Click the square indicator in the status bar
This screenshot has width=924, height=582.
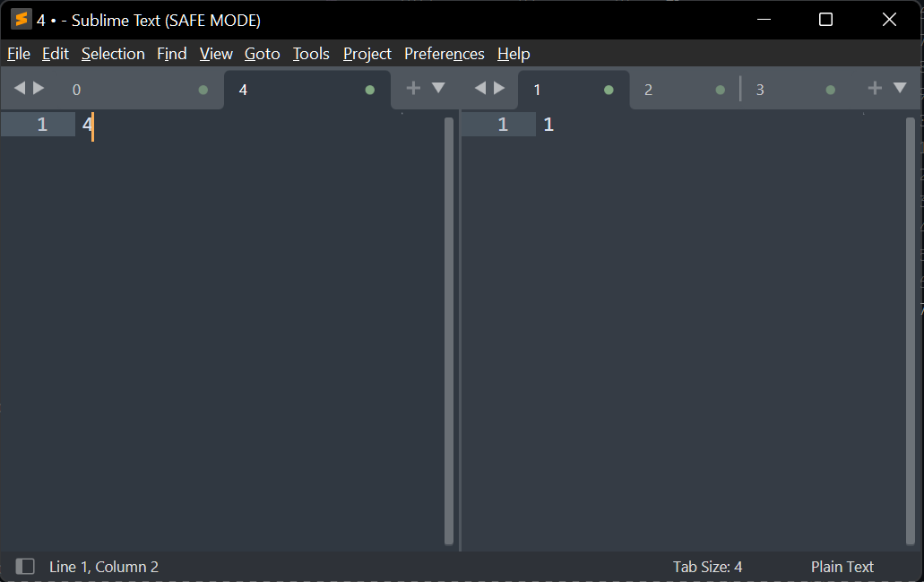point(25,566)
